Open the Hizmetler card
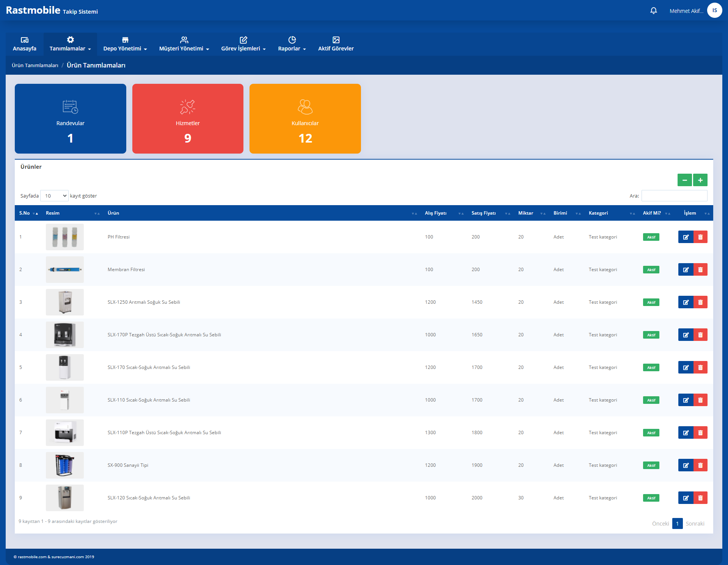Viewport: 728px width, 565px height. [x=188, y=119]
